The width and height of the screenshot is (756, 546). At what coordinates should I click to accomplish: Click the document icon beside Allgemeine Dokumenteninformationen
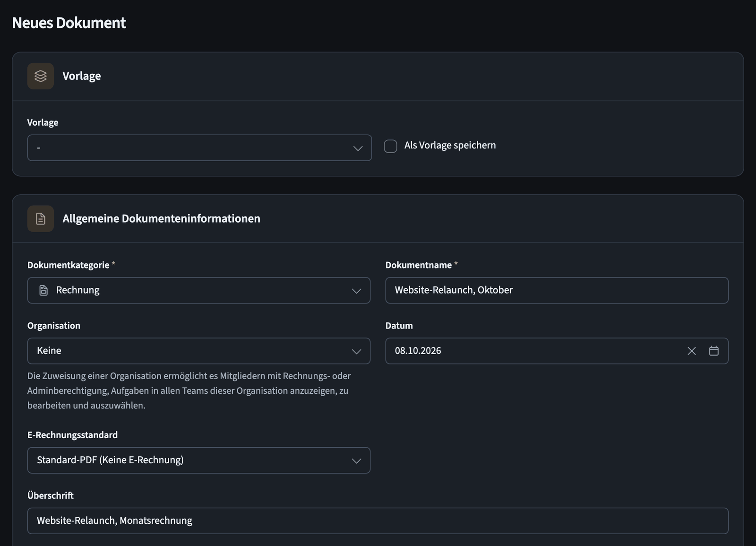41,218
